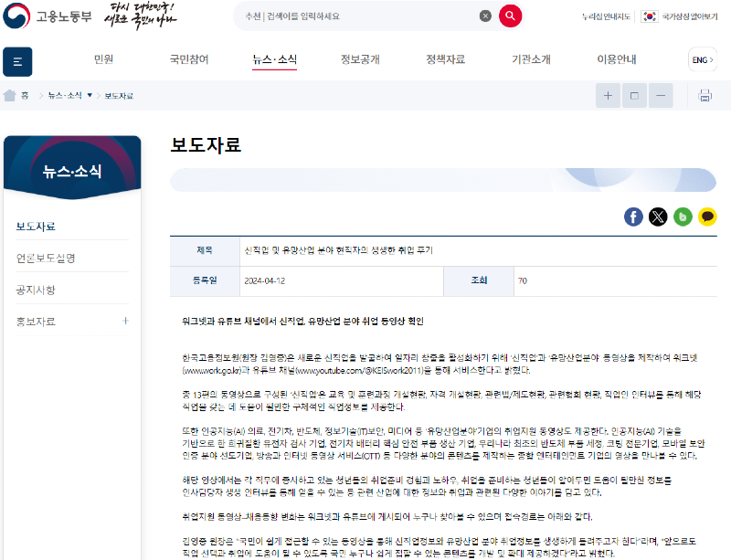Go to home via house icon

point(9,96)
